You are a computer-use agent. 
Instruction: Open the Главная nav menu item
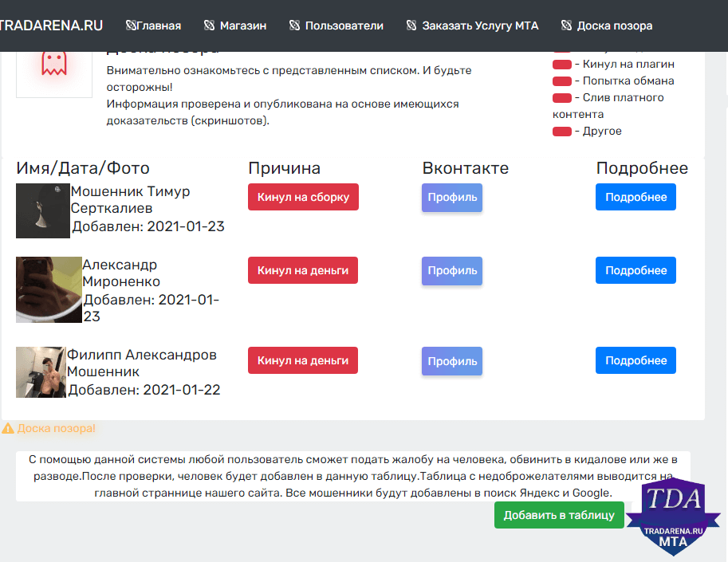pos(159,26)
